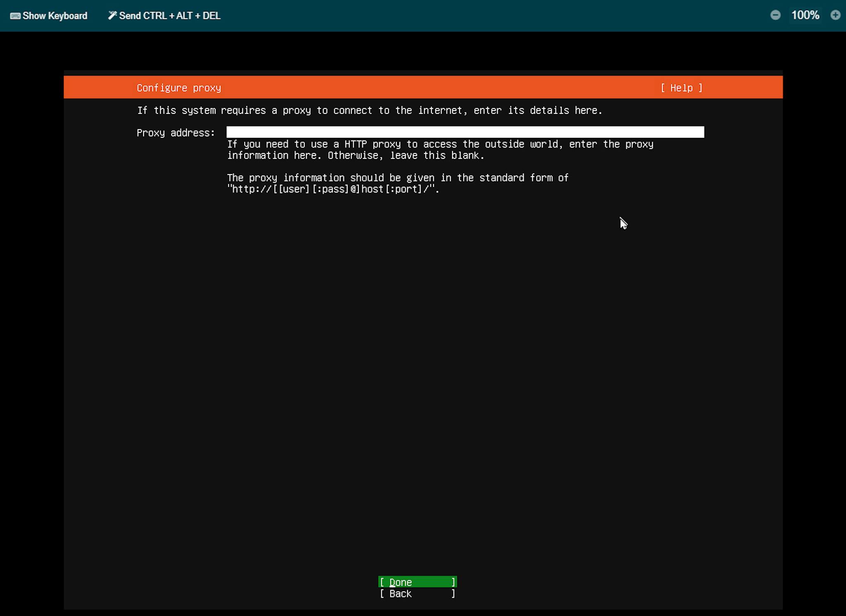
Task: Click the Configure proxy title text
Action: click(x=179, y=88)
